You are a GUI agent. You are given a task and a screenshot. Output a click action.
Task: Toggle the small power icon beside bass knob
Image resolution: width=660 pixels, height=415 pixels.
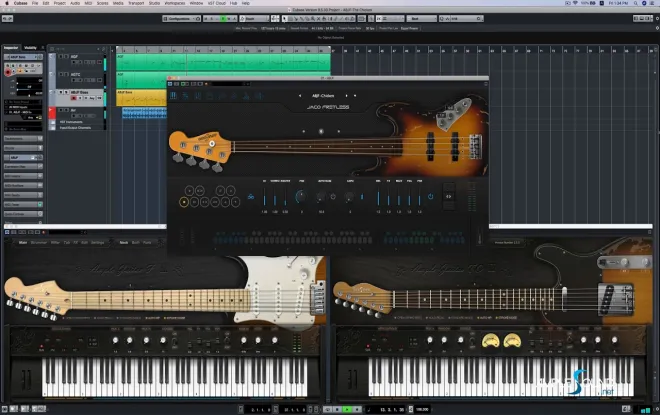tap(333, 197)
